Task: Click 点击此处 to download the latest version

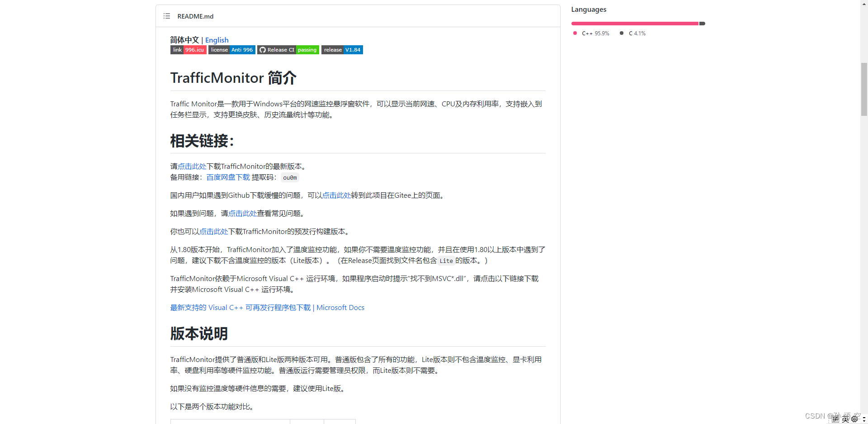Action: click(x=192, y=167)
